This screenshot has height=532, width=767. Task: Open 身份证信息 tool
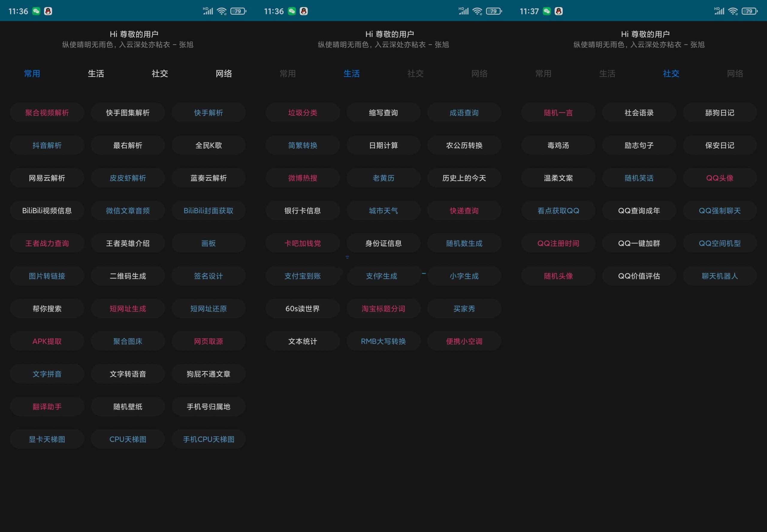(x=384, y=243)
